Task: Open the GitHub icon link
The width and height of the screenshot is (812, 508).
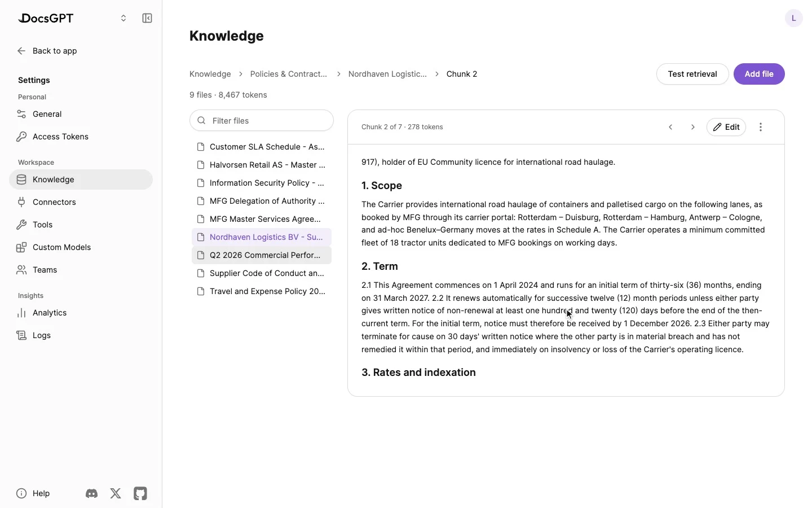Action: 140,493
